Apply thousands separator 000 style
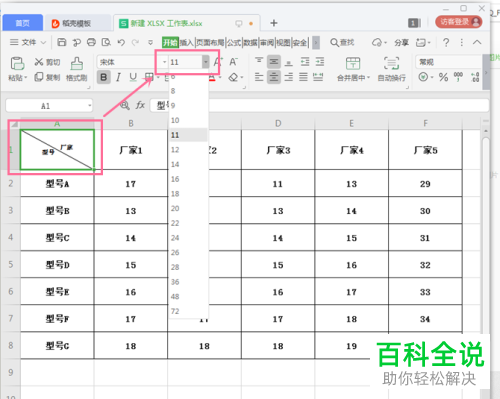Viewport: 500px width, 399px height. coord(458,77)
